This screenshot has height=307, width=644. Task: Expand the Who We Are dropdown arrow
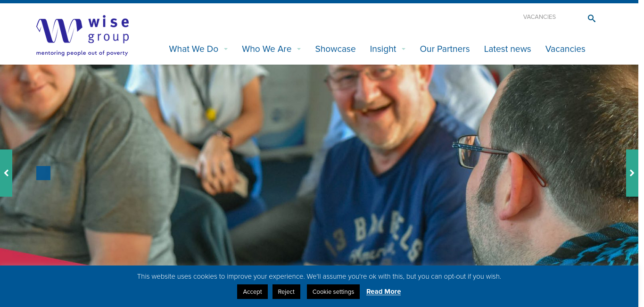click(x=299, y=49)
